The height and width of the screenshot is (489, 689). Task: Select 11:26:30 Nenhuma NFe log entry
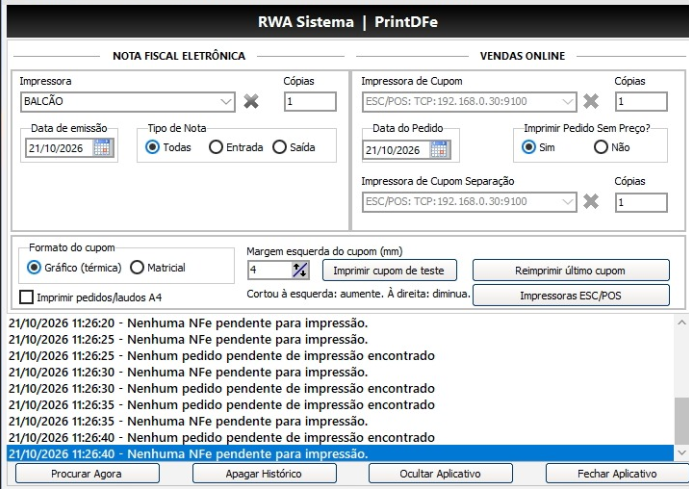[340, 372]
